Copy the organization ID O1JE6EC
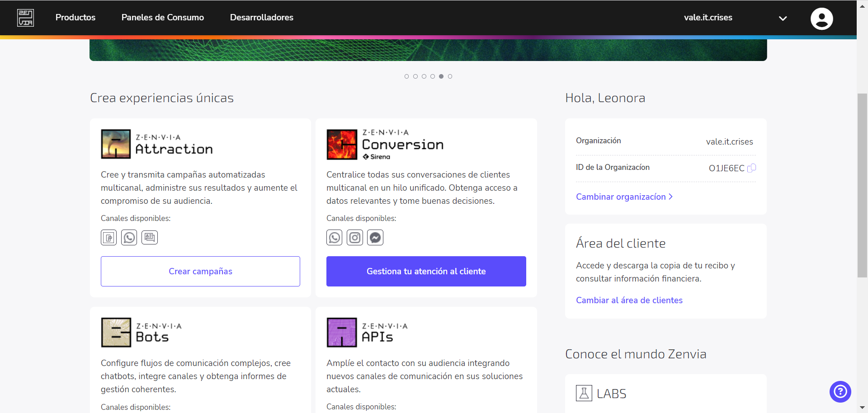868x413 pixels. pos(752,168)
